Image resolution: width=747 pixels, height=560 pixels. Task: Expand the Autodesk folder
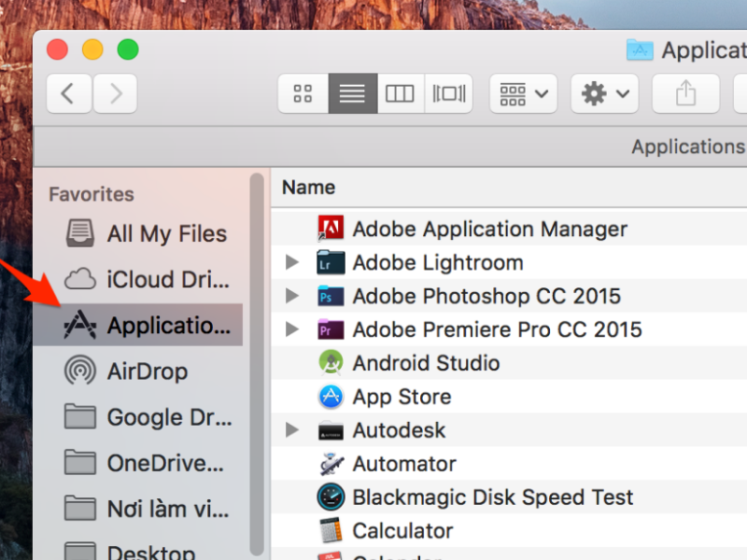(x=291, y=430)
